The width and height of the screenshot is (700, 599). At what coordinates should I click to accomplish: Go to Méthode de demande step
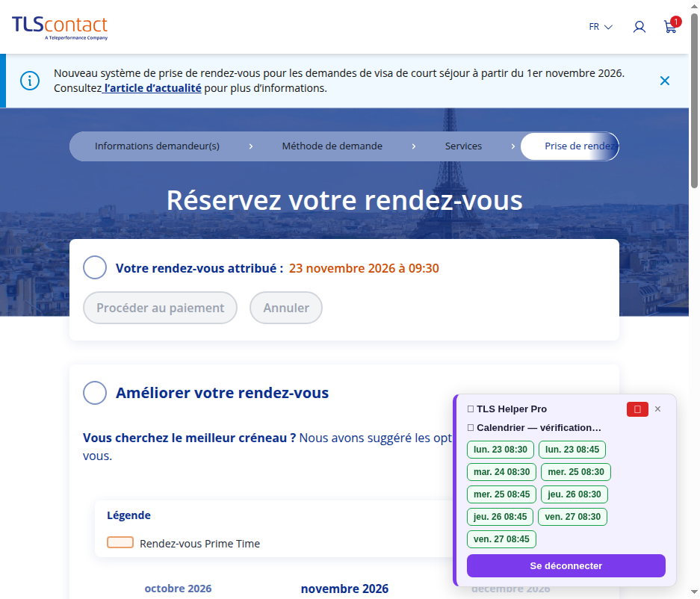[332, 146]
